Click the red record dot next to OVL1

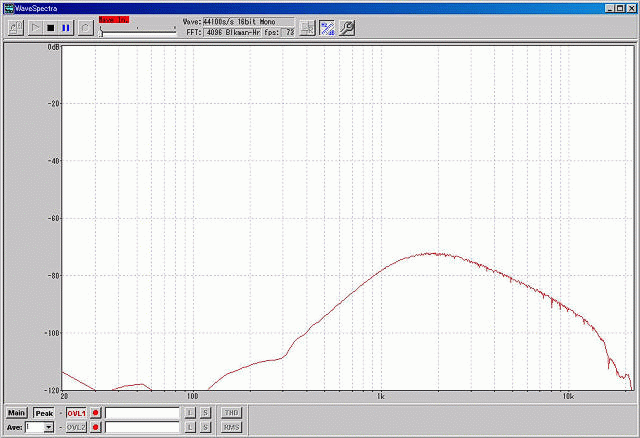(96, 412)
